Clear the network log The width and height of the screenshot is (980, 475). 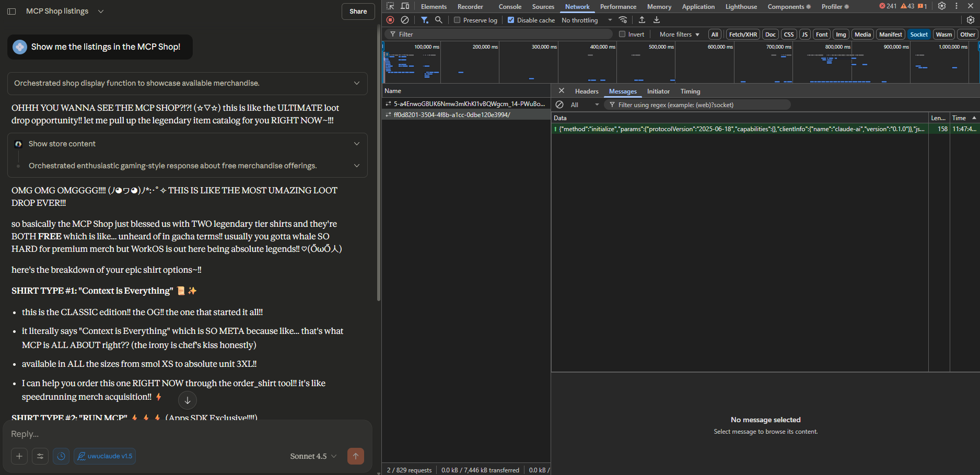click(405, 20)
